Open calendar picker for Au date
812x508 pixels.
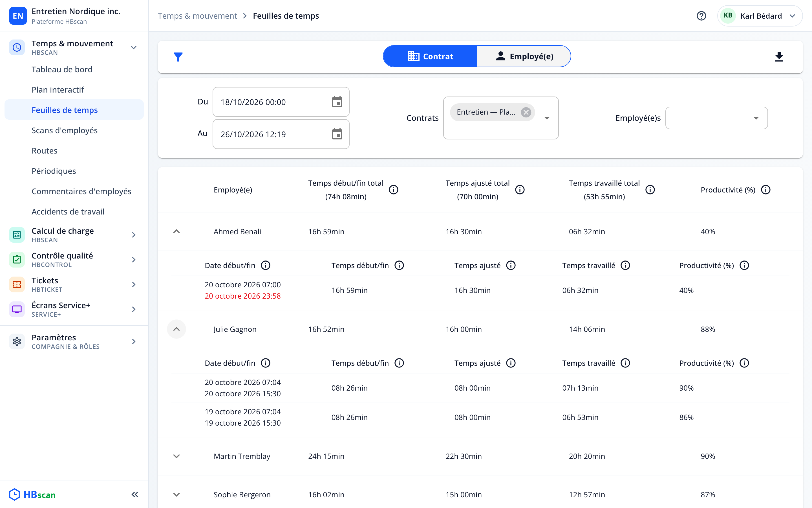click(337, 134)
